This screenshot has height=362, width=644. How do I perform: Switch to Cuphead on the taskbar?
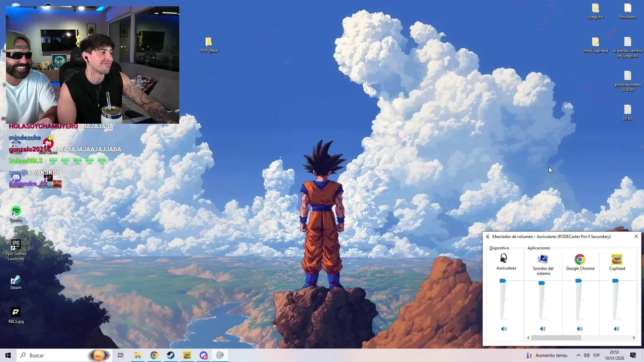click(x=187, y=355)
